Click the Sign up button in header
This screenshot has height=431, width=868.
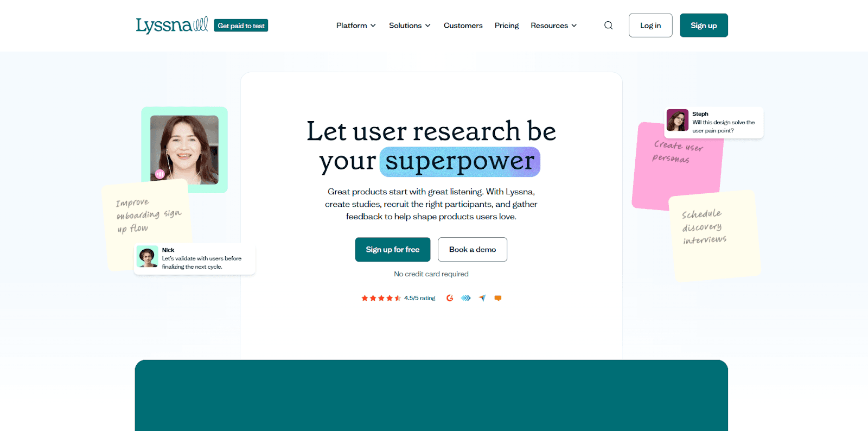[x=704, y=26]
